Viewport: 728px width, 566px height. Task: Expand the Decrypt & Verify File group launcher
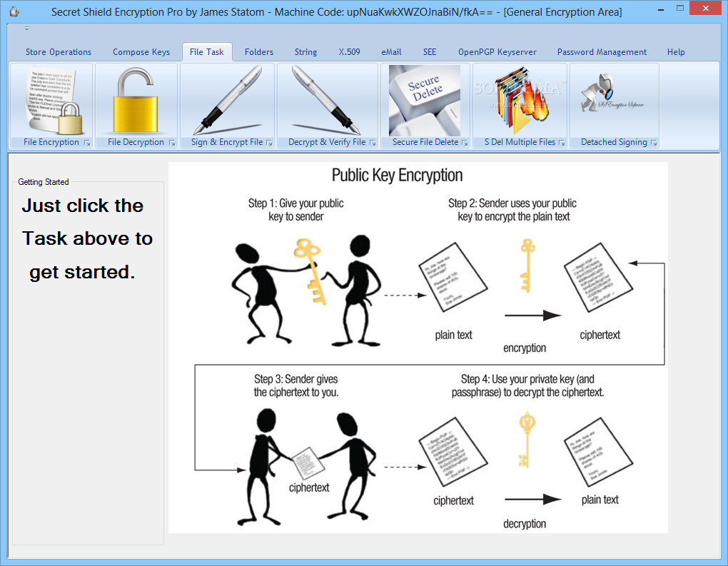373,143
